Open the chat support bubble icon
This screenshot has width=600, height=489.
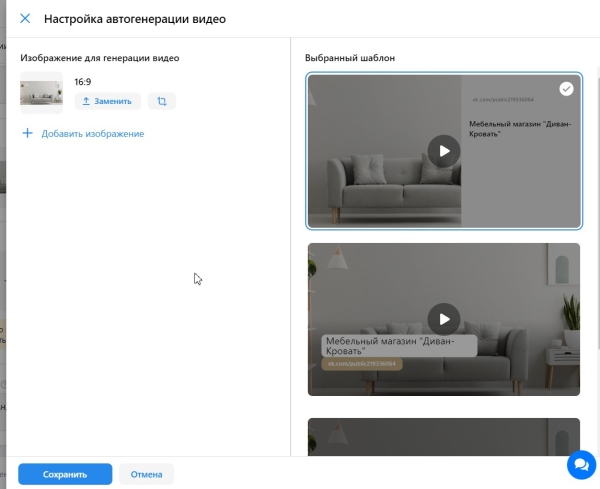click(580, 465)
